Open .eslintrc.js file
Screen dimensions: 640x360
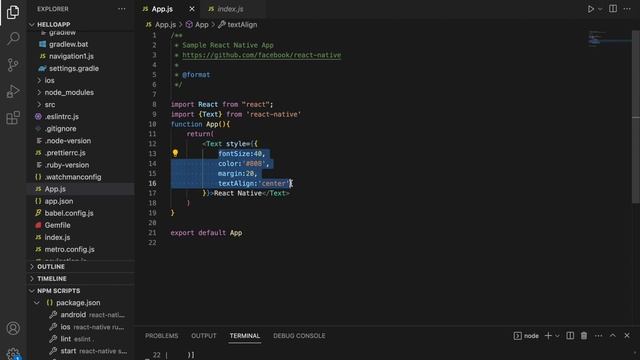coord(81,116)
